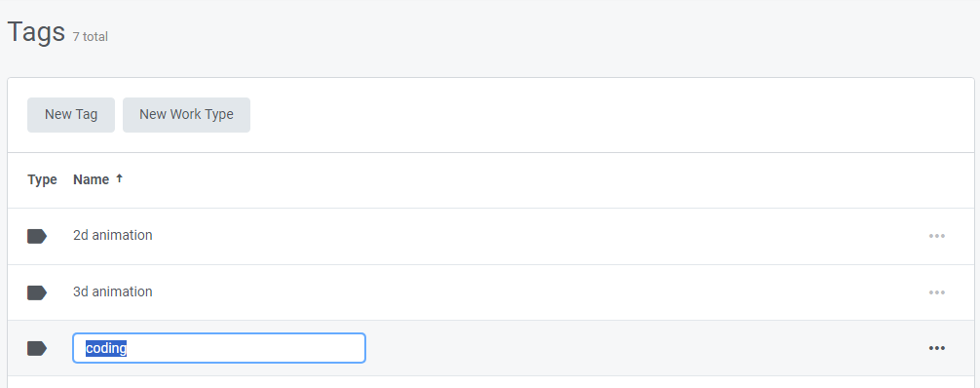This screenshot has height=388, width=980.
Task: Click the tag icon beside the coding field
Action: (37, 348)
